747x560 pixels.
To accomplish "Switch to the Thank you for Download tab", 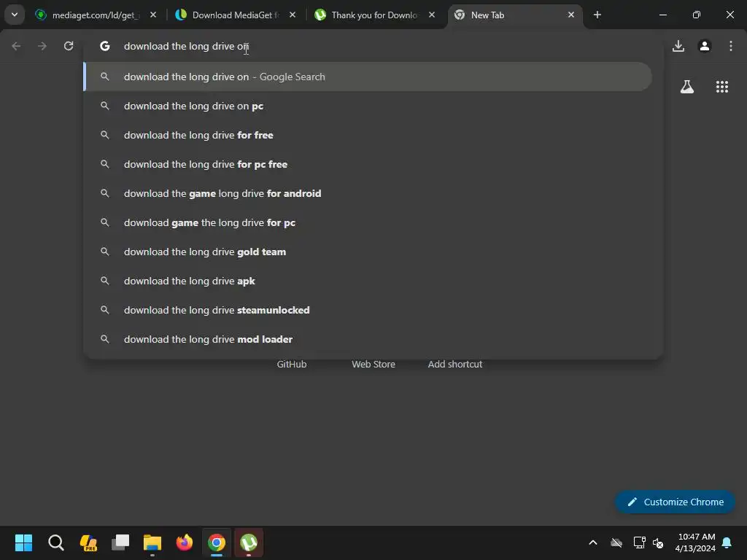I will coord(375,15).
